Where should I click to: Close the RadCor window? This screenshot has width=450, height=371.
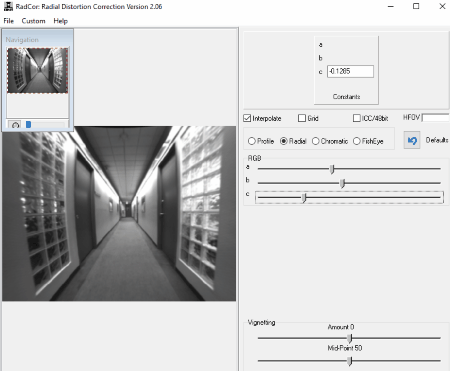click(442, 6)
